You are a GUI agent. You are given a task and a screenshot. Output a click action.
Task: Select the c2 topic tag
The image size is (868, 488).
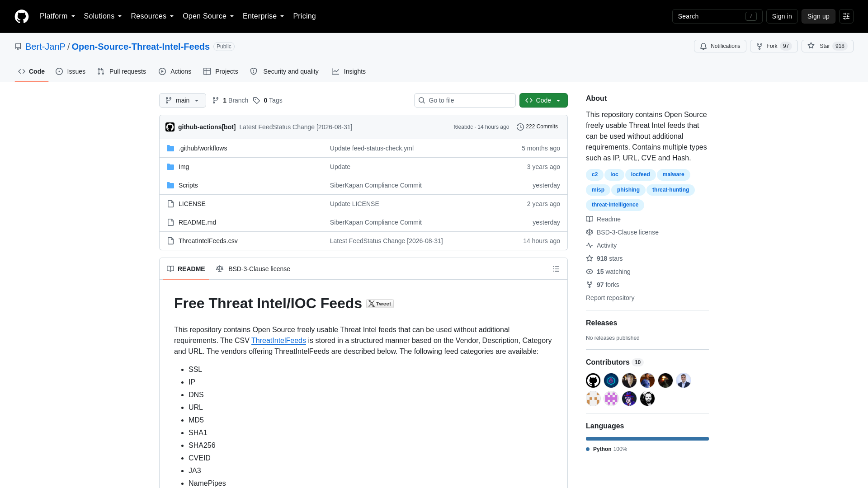pyautogui.click(x=594, y=174)
